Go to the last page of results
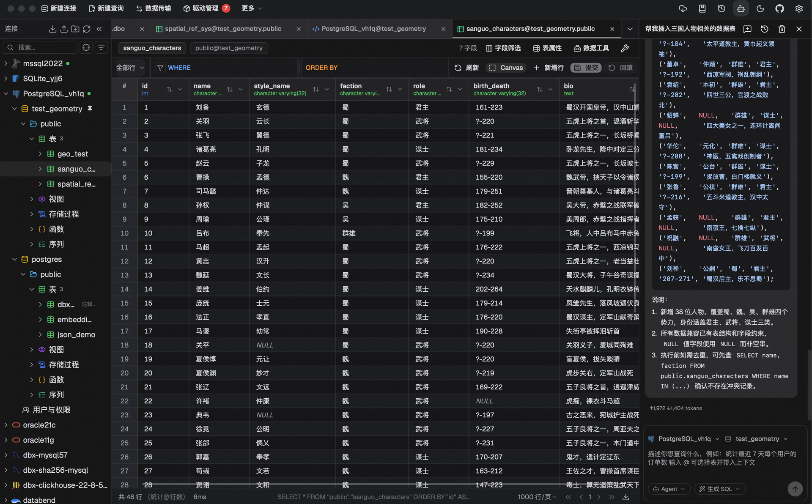This screenshot has height=504, width=812. (x=612, y=497)
